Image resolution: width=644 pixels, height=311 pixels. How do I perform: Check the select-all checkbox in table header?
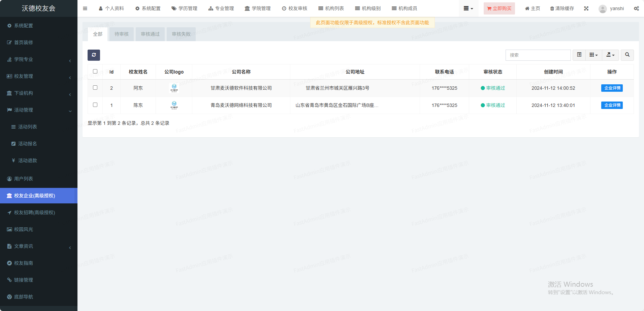pos(95,72)
